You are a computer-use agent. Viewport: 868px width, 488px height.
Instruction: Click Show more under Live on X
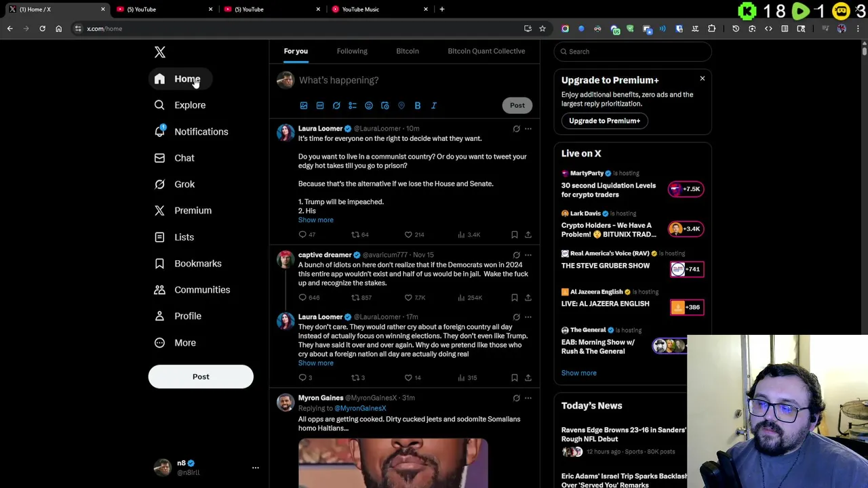[579, 373]
